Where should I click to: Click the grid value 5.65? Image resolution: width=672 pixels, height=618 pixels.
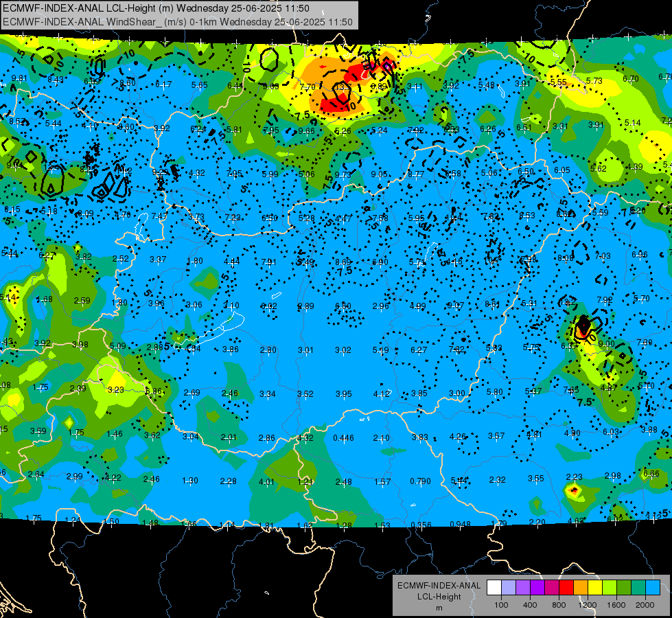(x=200, y=85)
